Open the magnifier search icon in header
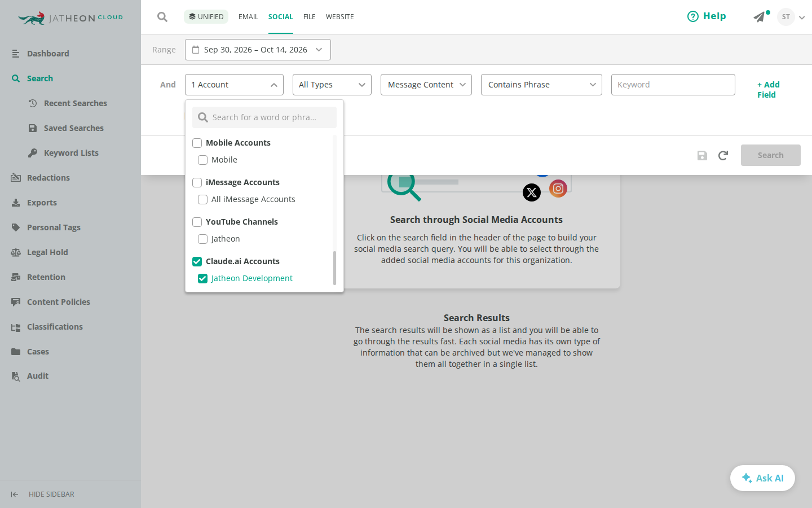Image resolution: width=812 pixels, height=508 pixels. [162, 17]
